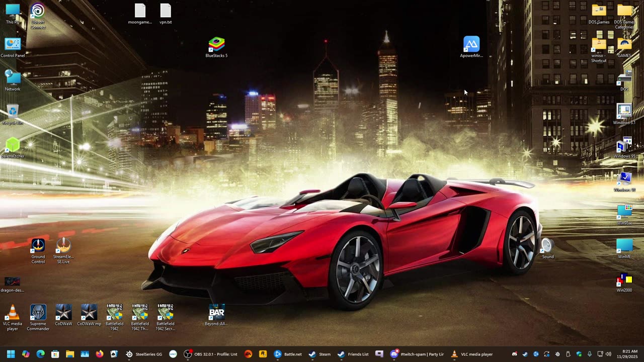Switch to Discord #twitch-spam window
The height and width of the screenshot is (362, 644).
coord(418,354)
